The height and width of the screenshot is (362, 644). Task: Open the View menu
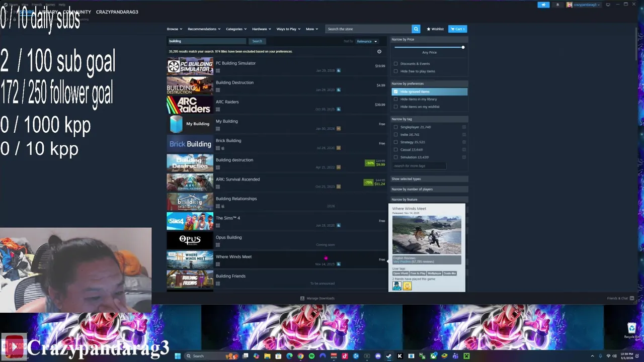(25, 4)
